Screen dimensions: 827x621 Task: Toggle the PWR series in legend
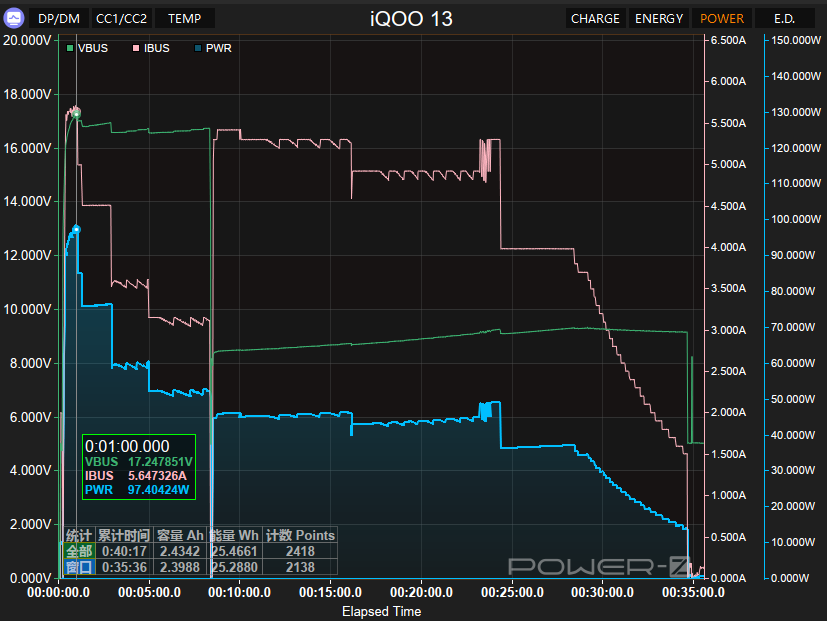[x=213, y=48]
